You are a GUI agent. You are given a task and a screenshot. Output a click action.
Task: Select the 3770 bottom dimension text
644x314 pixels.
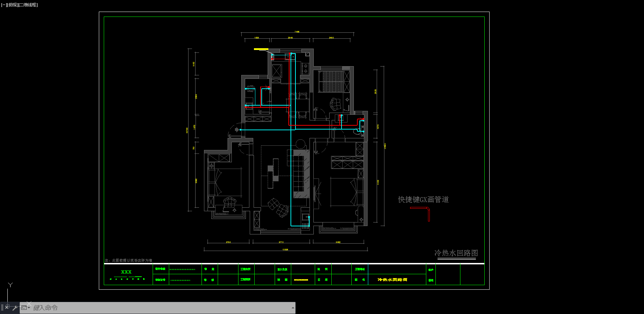(x=281, y=242)
